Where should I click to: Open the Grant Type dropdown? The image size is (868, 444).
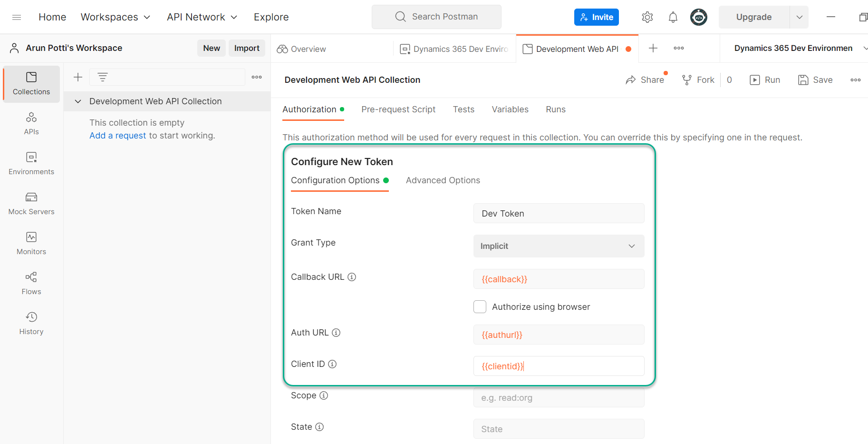[x=559, y=246]
